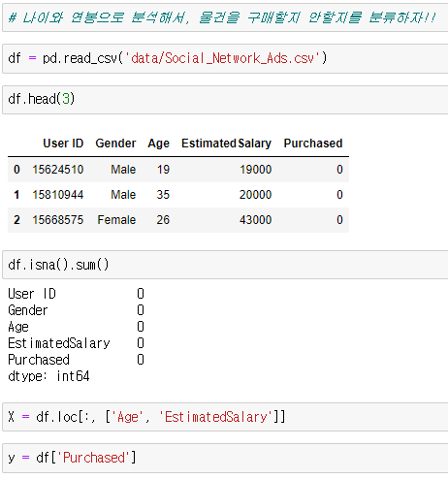Select the User ID value 15624510
The height and width of the screenshot is (479, 448).
click(58, 170)
